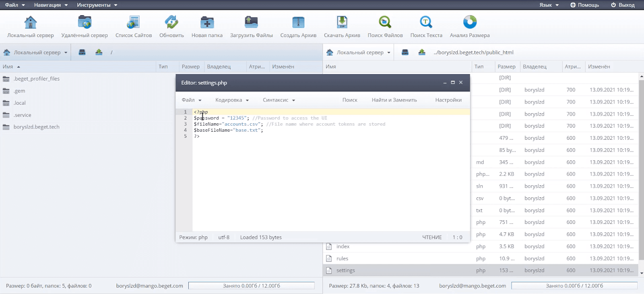This screenshot has height=294, width=644.
Task: Open the Поиск Файлов search icon
Action: (385, 22)
